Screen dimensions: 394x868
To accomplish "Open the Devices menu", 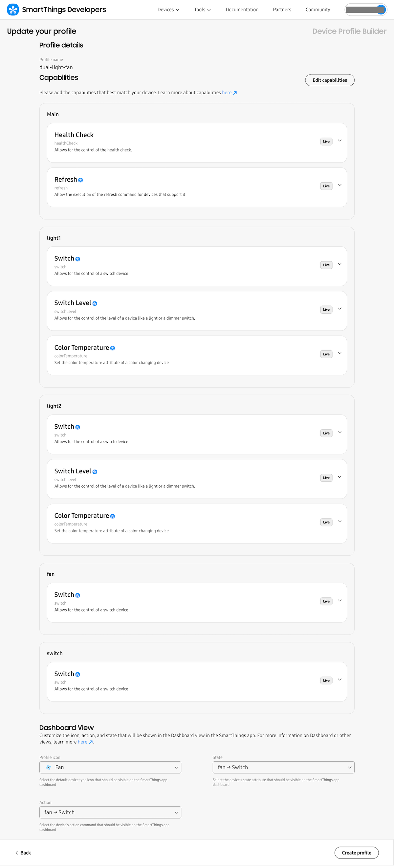I will click(x=168, y=10).
